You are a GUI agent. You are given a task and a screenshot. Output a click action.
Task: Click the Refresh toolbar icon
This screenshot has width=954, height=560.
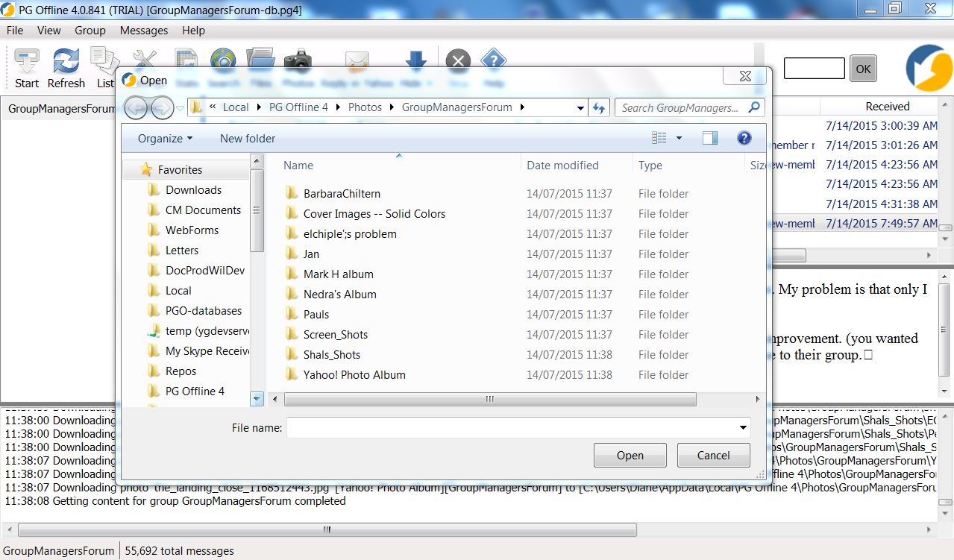click(x=66, y=61)
